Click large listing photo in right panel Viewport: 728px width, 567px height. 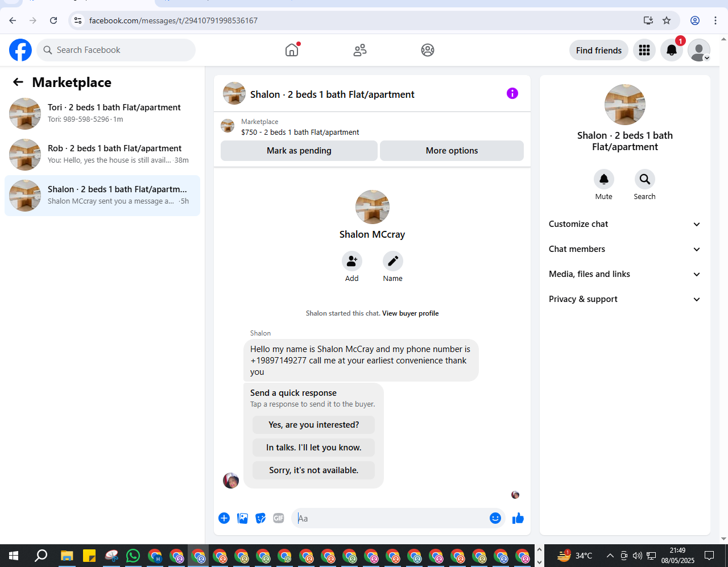pos(625,105)
